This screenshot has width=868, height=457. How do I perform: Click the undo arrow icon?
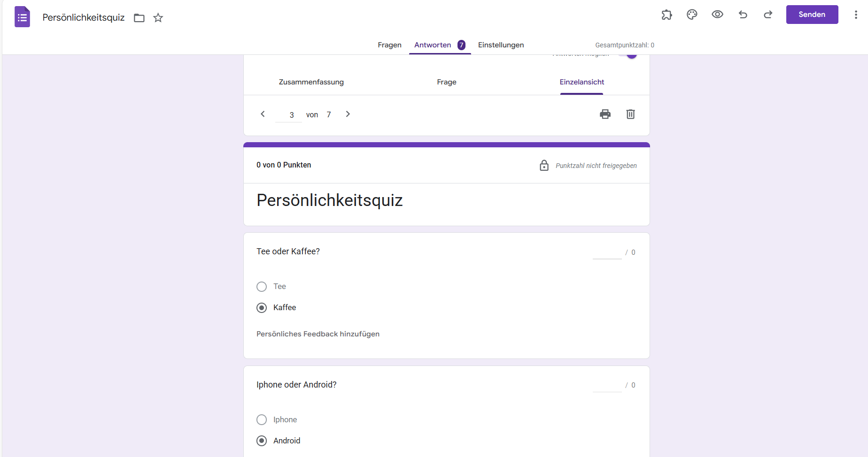743,15
